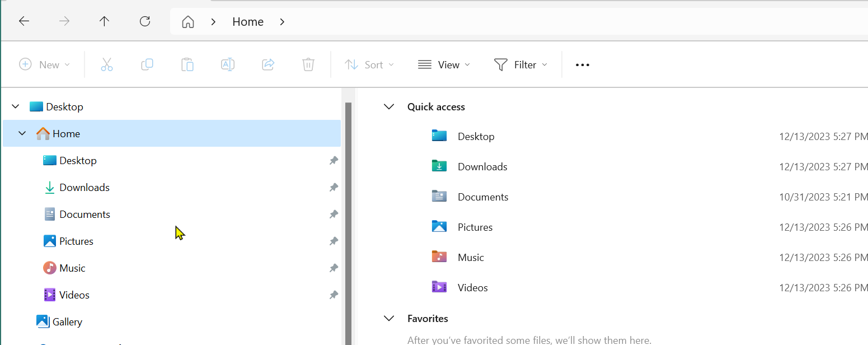
Task: Select the Gallery item in the sidebar
Action: tap(67, 321)
